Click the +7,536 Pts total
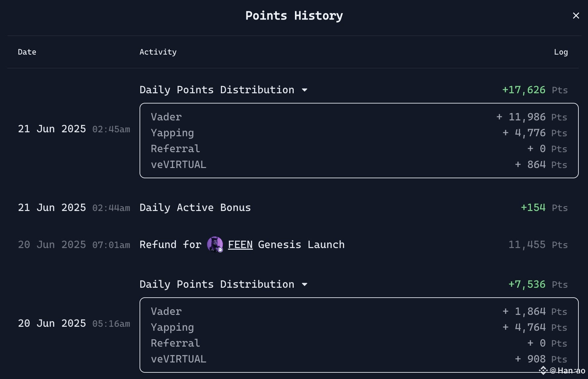This screenshot has width=588, height=379. (538, 284)
